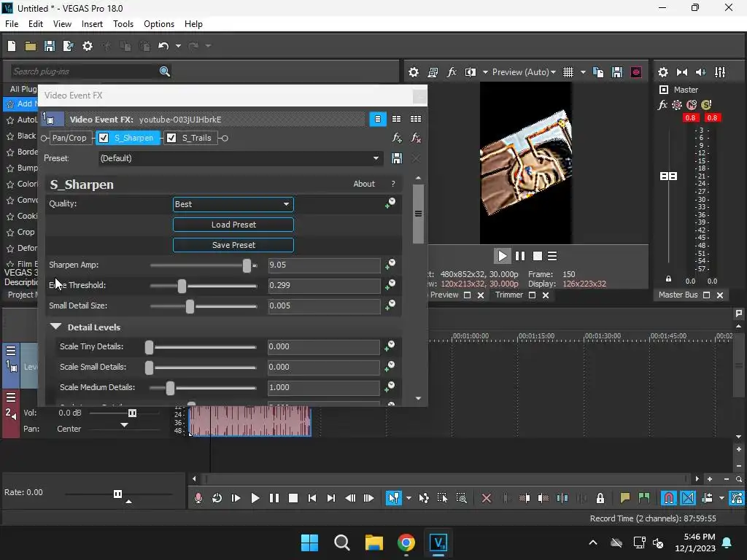Open Video Preview properties gear icon
The image size is (747, 560).
pyautogui.click(x=414, y=72)
